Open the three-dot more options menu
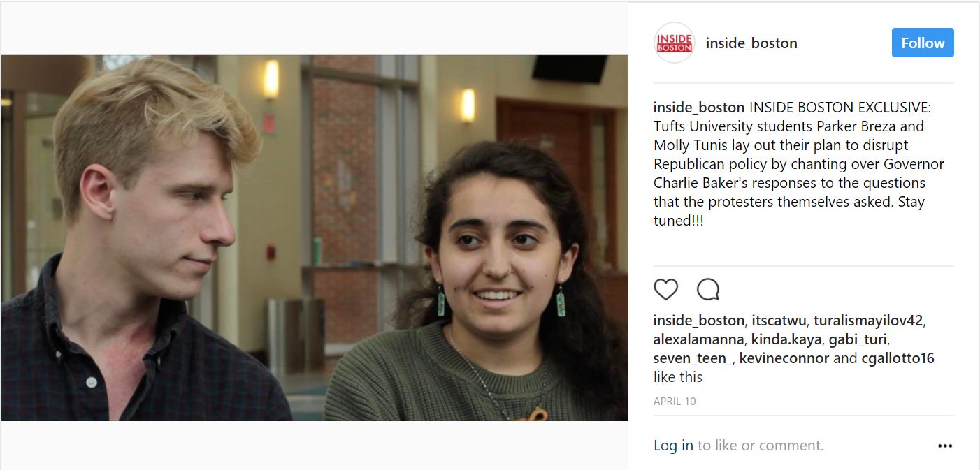 pos(945,446)
